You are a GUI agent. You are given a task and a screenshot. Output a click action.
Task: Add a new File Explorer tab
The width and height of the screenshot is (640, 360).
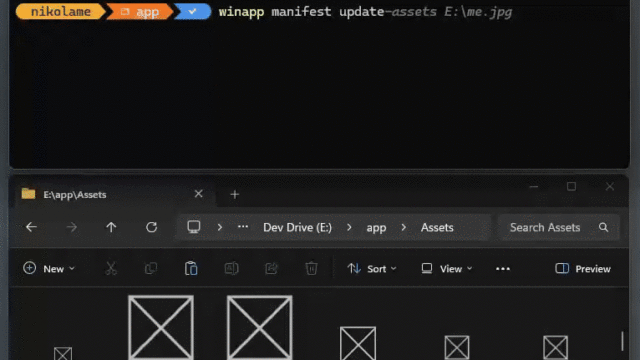point(235,194)
